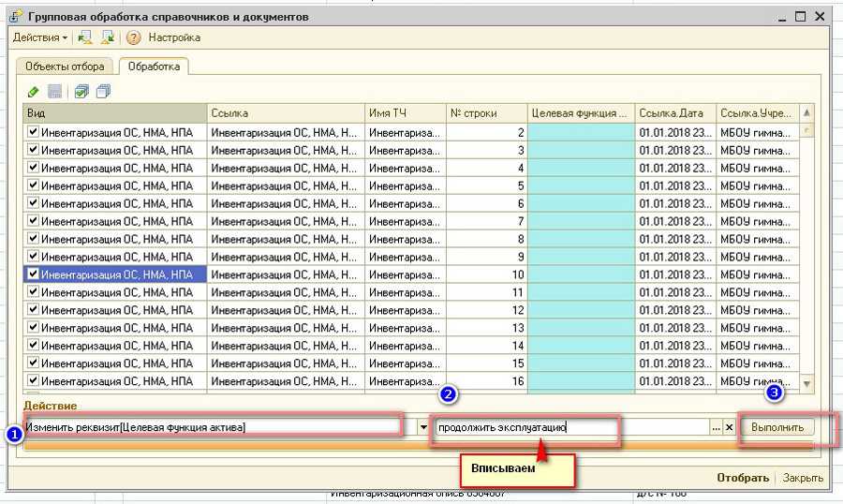Image resolution: width=843 pixels, height=504 pixels.
Task: Click the save settings toolbar icon
Action: tap(108, 37)
